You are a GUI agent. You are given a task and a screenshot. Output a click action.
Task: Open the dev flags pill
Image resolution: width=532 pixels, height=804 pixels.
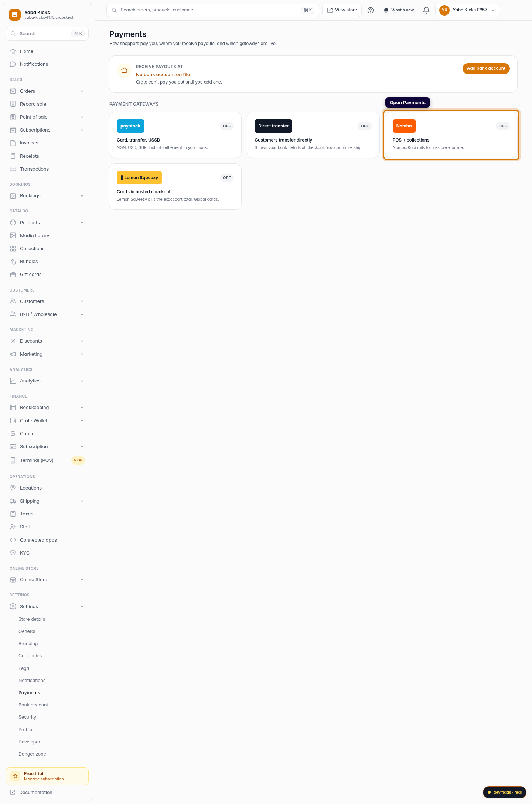point(504,792)
